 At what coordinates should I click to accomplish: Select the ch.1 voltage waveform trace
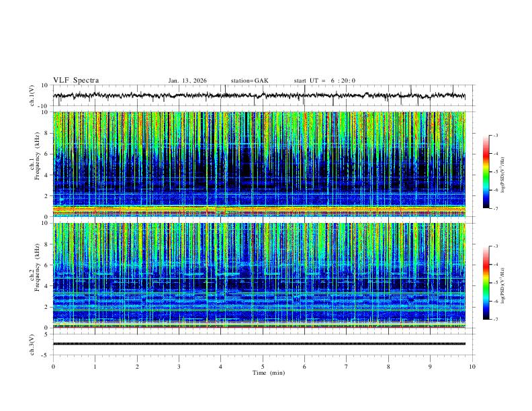(259, 95)
